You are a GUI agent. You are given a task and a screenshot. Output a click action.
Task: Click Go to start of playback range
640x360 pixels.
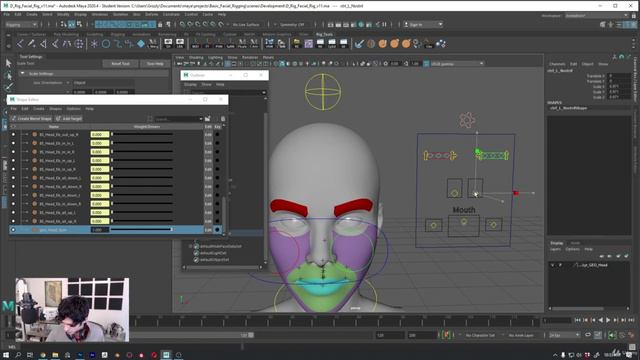coord(578,320)
